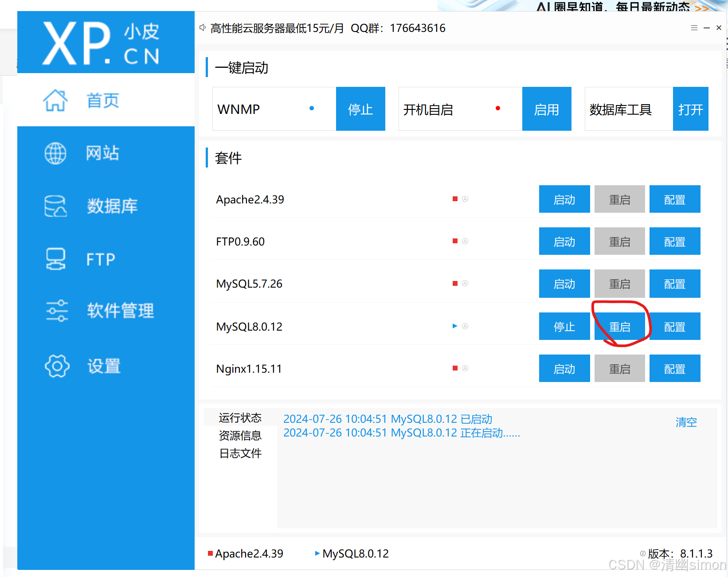728x577 pixels.
Task: Restart MySQL8.0.12 with 重启
Action: point(620,327)
